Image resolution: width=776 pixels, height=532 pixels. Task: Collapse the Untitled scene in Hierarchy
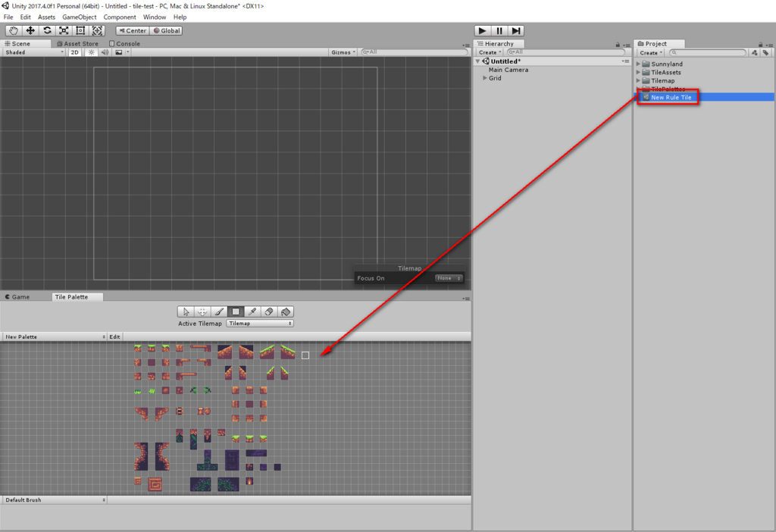point(478,61)
